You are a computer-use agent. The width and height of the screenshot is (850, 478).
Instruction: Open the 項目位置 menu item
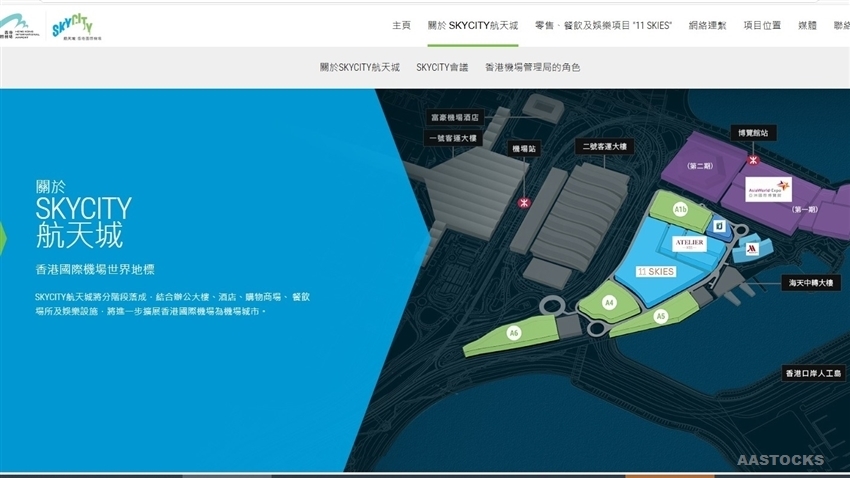[x=762, y=25]
